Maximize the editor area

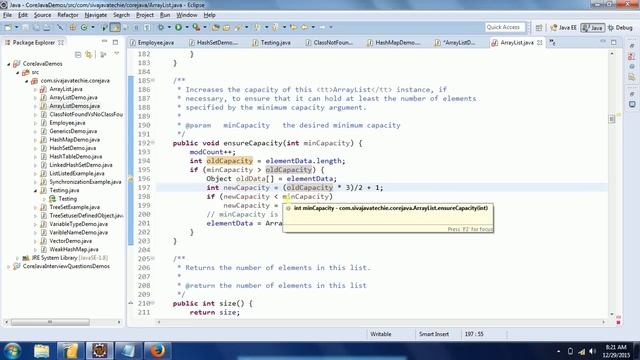614,42
